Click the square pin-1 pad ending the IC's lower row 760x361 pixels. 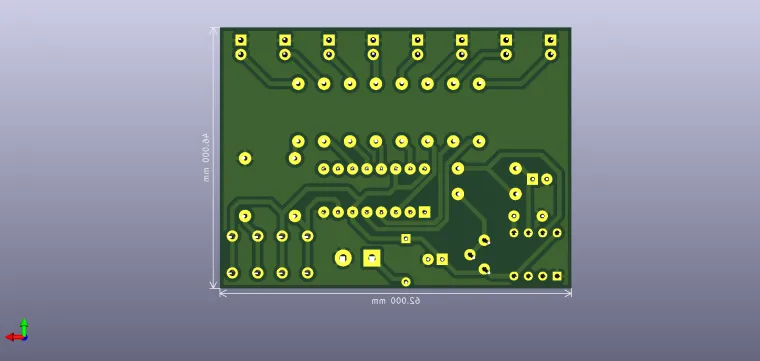tap(425, 212)
